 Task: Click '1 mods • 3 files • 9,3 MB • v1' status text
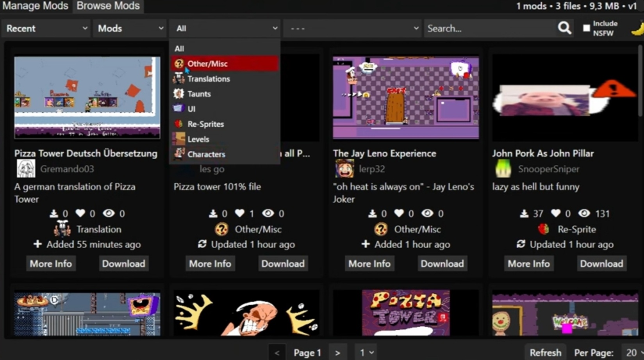(576, 6)
